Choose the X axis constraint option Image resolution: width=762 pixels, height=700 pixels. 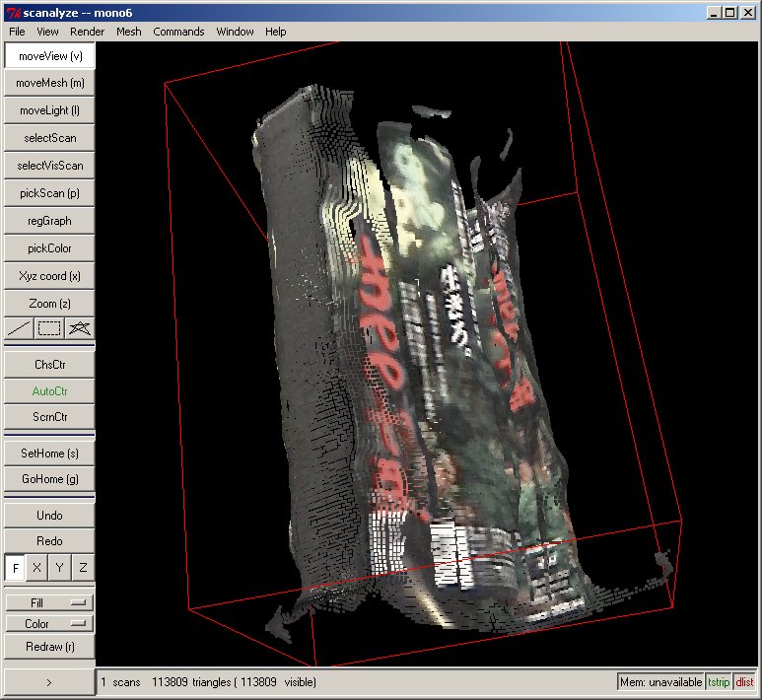(x=37, y=568)
